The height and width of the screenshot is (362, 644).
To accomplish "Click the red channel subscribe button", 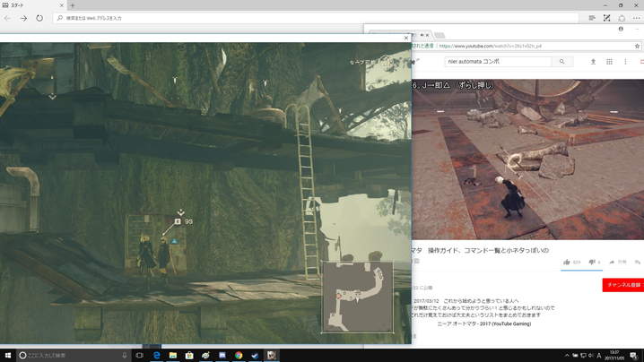I will [623, 285].
